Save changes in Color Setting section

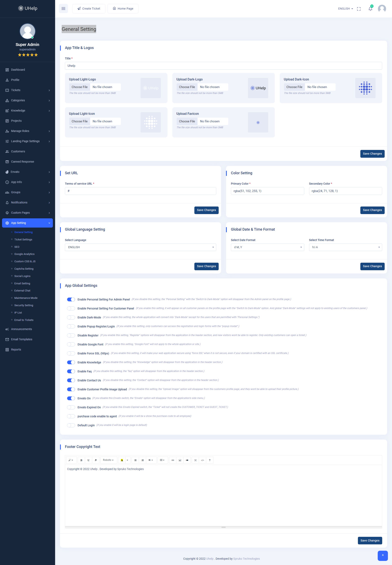[x=372, y=210]
